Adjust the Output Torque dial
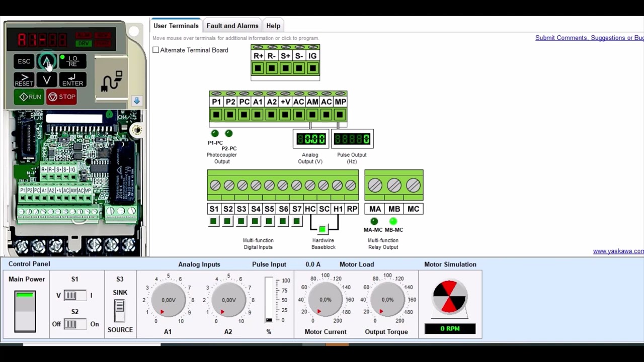 (x=387, y=300)
